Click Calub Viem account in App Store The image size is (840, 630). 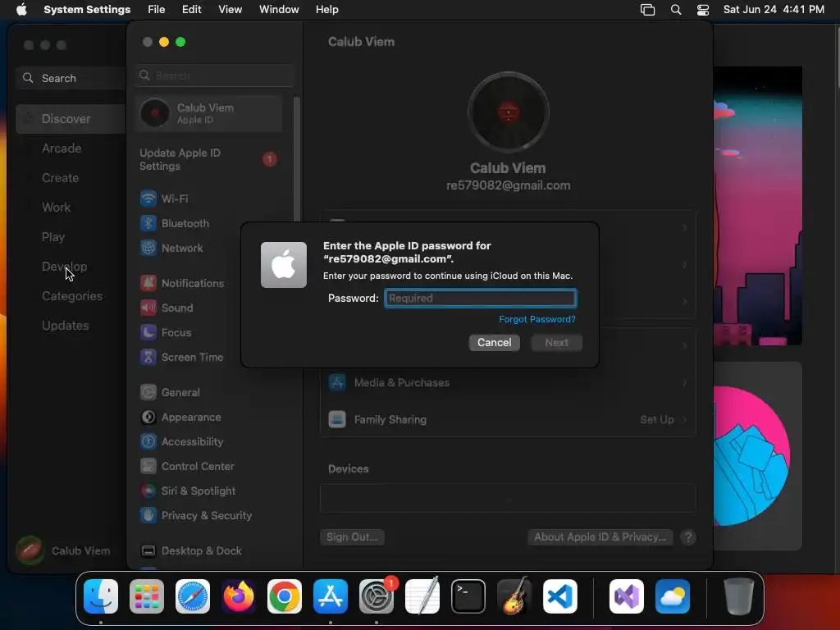[x=63, y=550]
